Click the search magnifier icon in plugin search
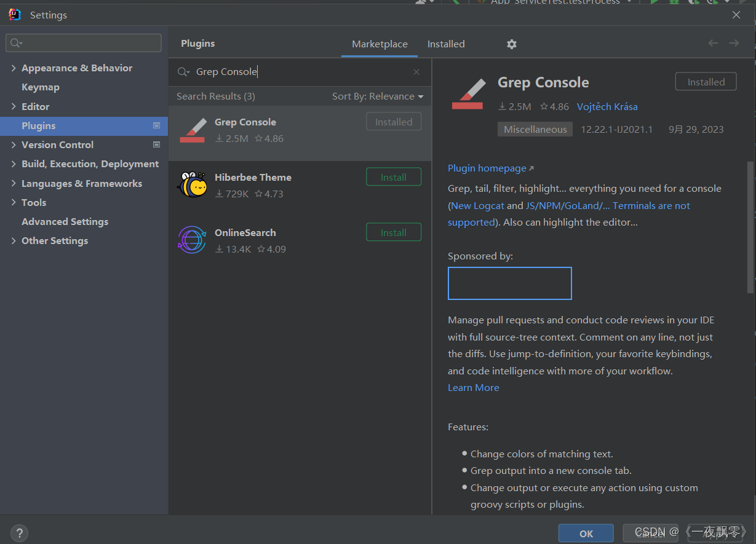This screenshot has height=544, width=756. (x=183, y=72)
